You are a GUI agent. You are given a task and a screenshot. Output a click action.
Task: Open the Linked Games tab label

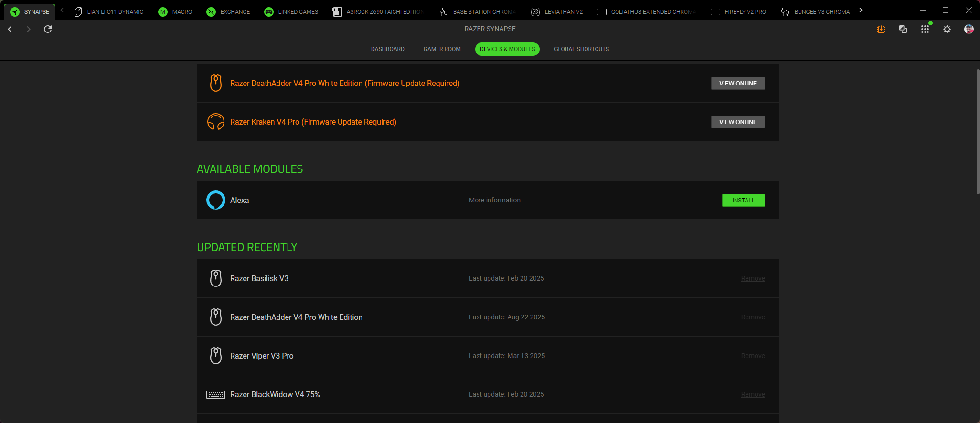click(x=298, y=12)
